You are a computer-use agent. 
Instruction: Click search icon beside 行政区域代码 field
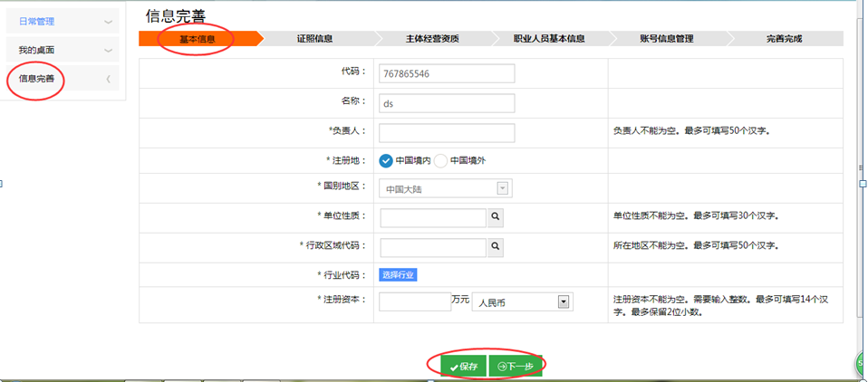tap(496, 246)
